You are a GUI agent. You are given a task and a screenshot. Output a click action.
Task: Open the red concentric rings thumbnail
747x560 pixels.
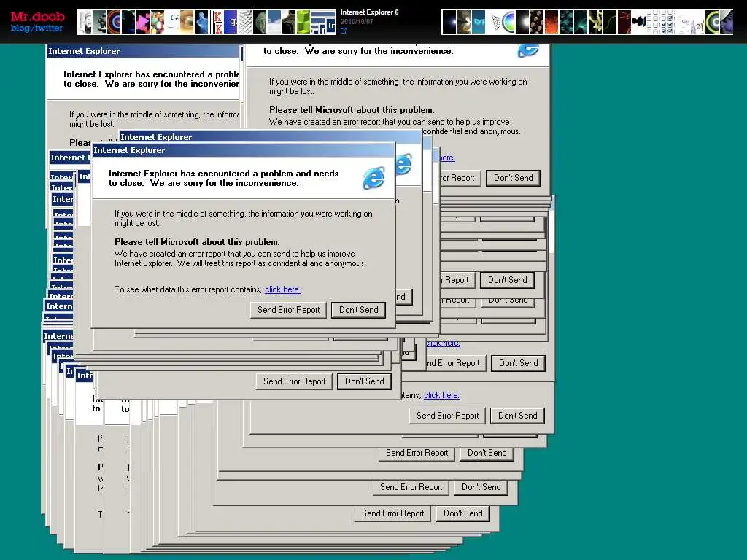point(115,22)
